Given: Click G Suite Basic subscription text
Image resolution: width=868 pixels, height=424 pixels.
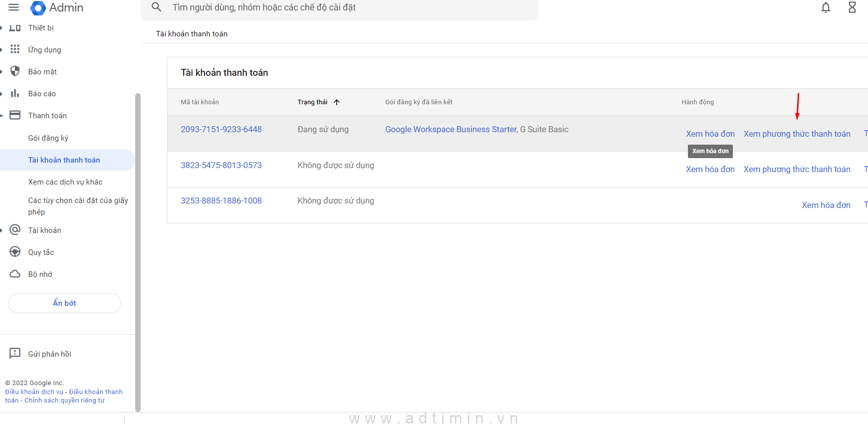Looking at the screenshot, I should click(x=544, y=129).
